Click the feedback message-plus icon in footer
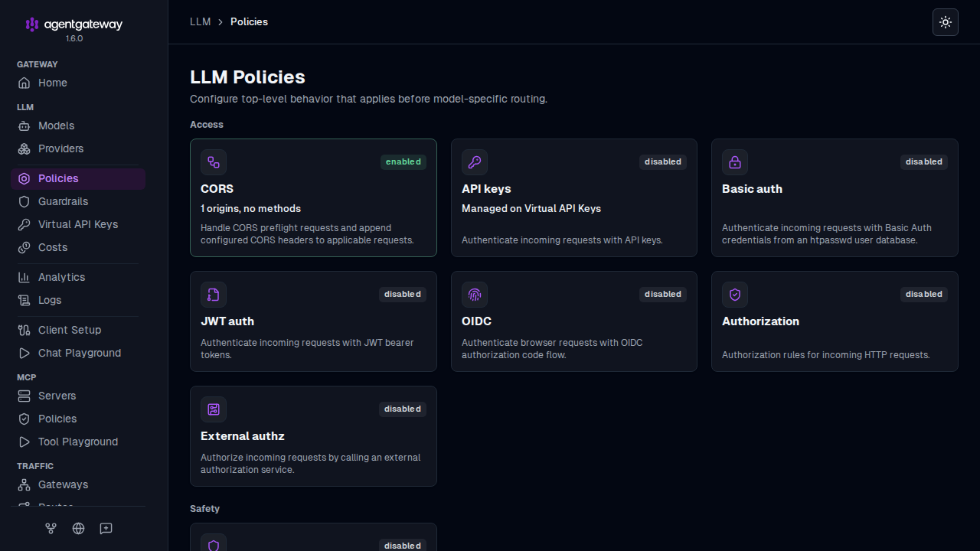The image size is (980, 551). (x=106, y=528)
